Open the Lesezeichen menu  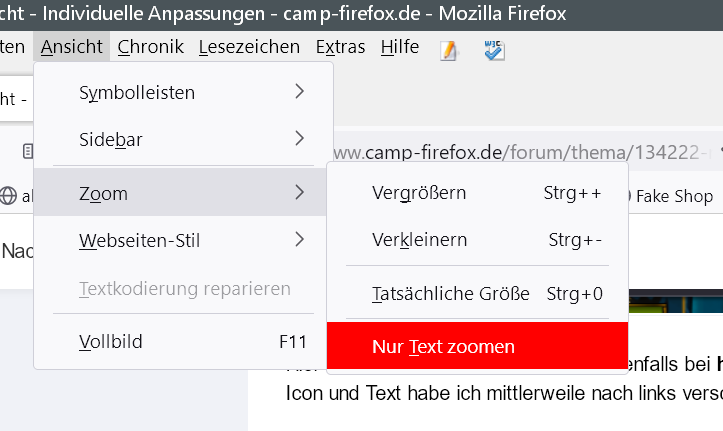pos(249,47)
